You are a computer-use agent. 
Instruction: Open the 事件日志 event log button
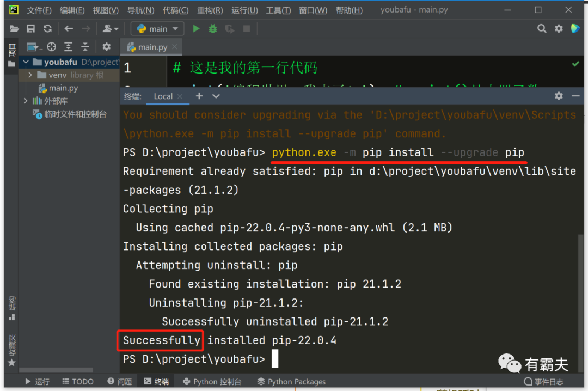[543, 382]
